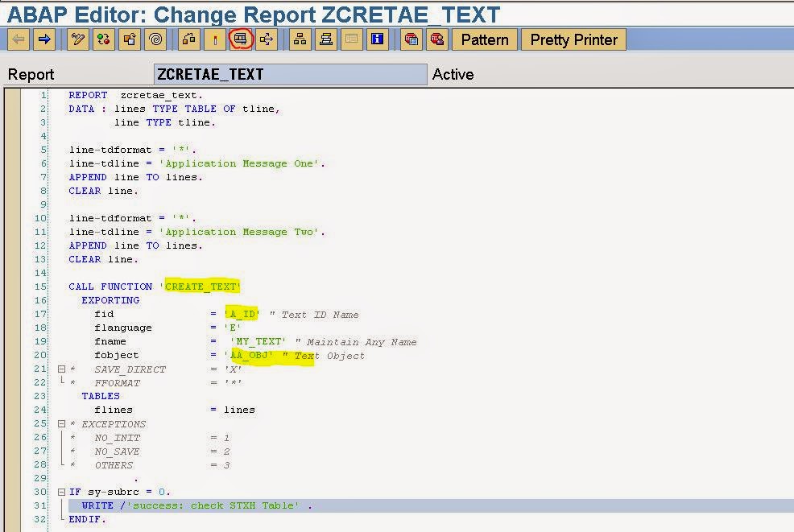Open the object list hierarchy icon
This screenshot has height=532, width=794.
(x=300, y=39)
